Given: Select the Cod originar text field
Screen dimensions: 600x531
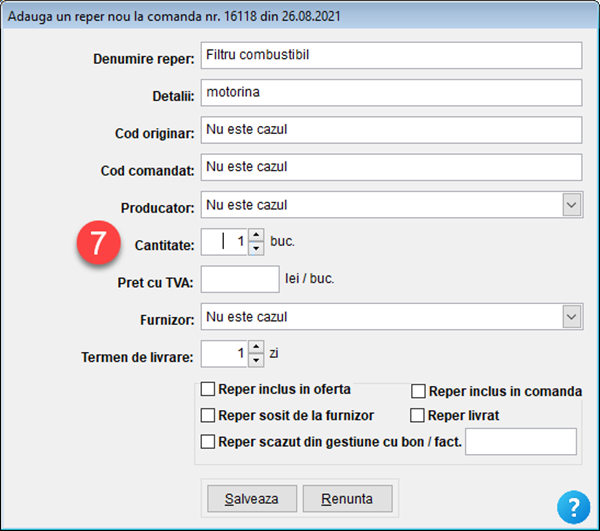Looking at the screenshot, I should click(x=391, y=130).
